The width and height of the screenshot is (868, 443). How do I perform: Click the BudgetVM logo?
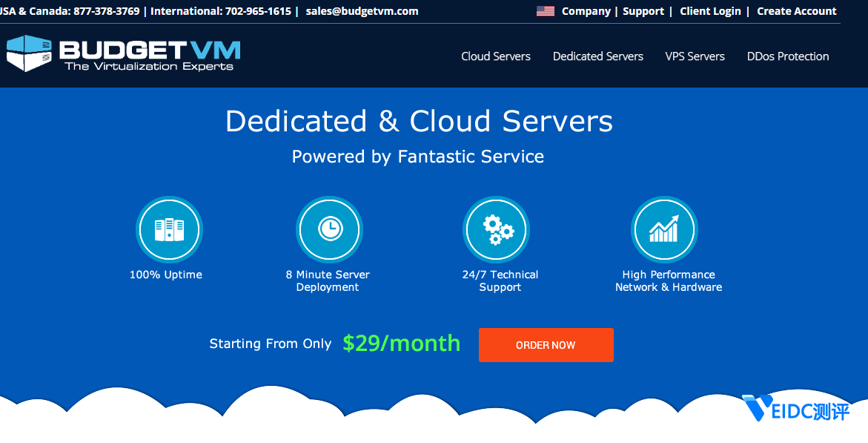(x=123, y=54)
